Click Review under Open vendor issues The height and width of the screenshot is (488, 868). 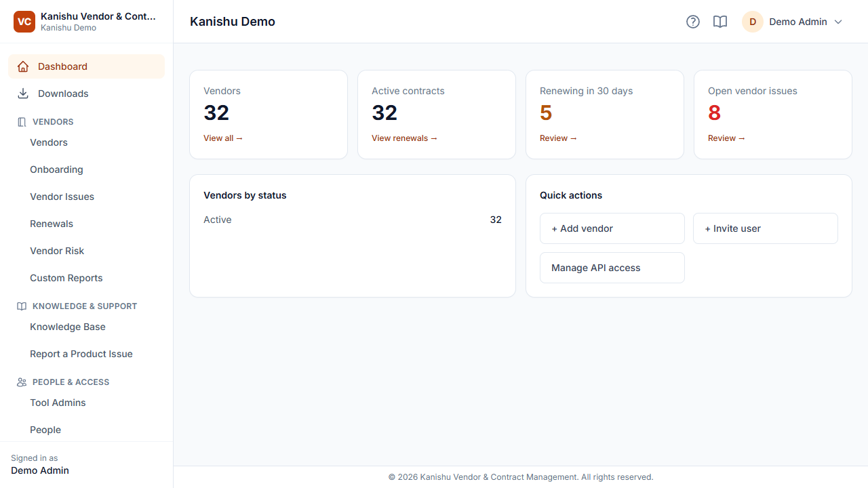click(726, 138)
